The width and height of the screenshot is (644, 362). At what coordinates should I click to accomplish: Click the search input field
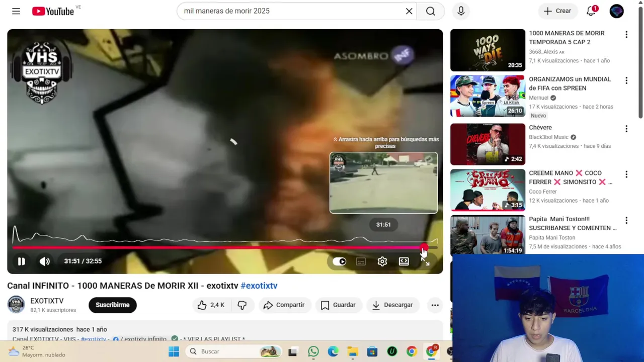[292, 11]
